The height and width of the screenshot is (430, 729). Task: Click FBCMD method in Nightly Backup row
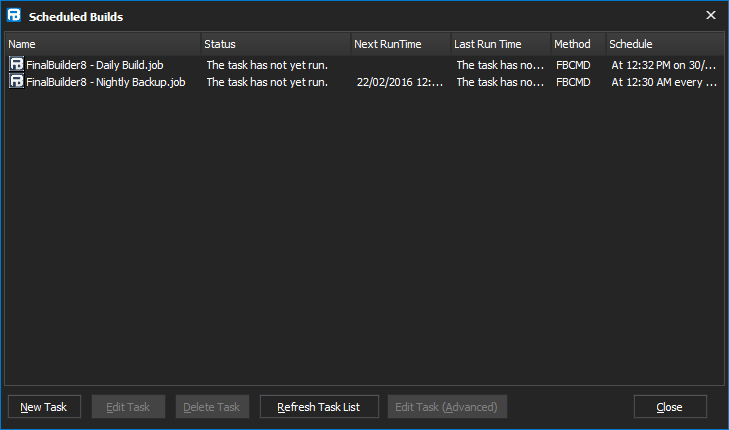(573, 82)
